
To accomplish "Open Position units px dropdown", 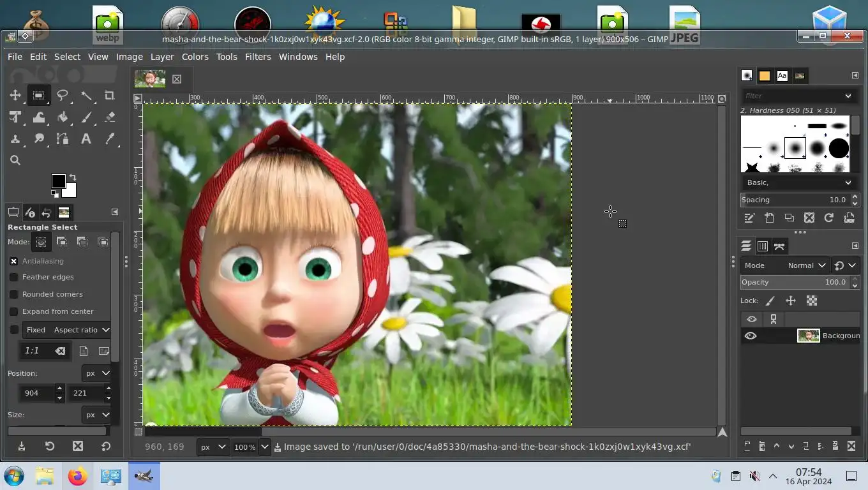I will (96, 373).
